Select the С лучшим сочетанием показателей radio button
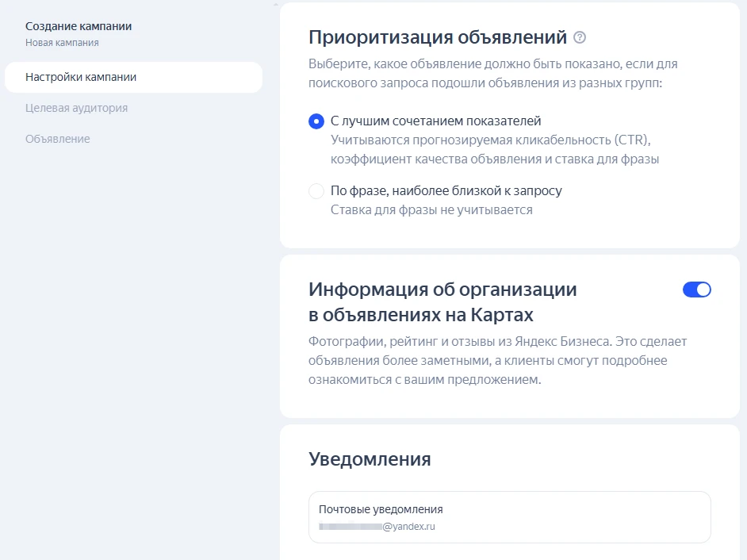The image size is (747, 560). point(316,121)
